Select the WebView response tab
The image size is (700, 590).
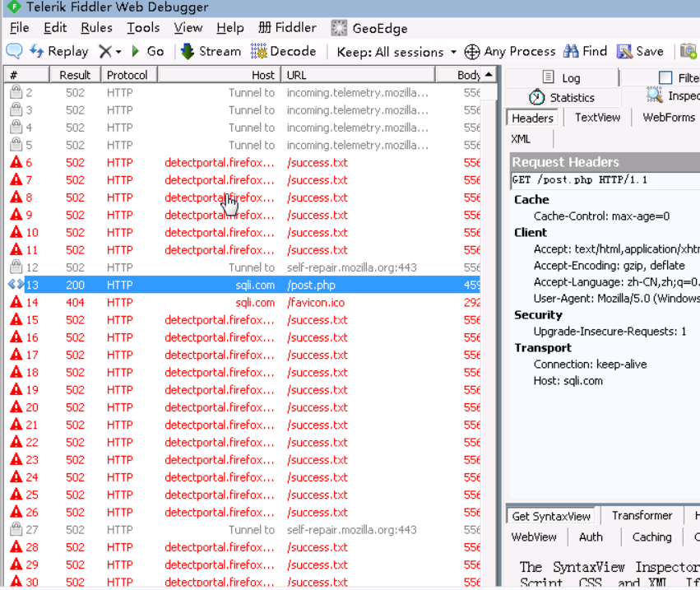[x=534, y=537]
